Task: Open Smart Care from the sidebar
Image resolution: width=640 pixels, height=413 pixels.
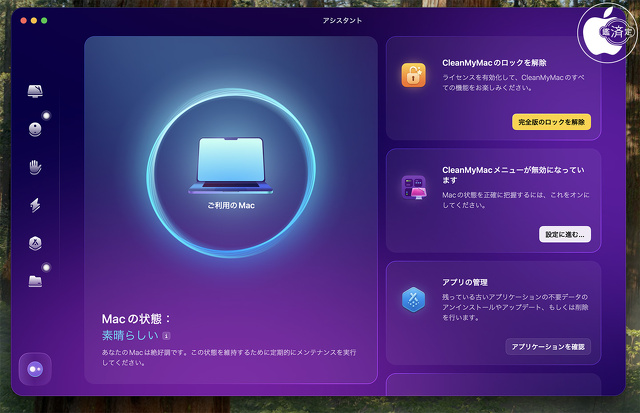Action: pos(35,91)
